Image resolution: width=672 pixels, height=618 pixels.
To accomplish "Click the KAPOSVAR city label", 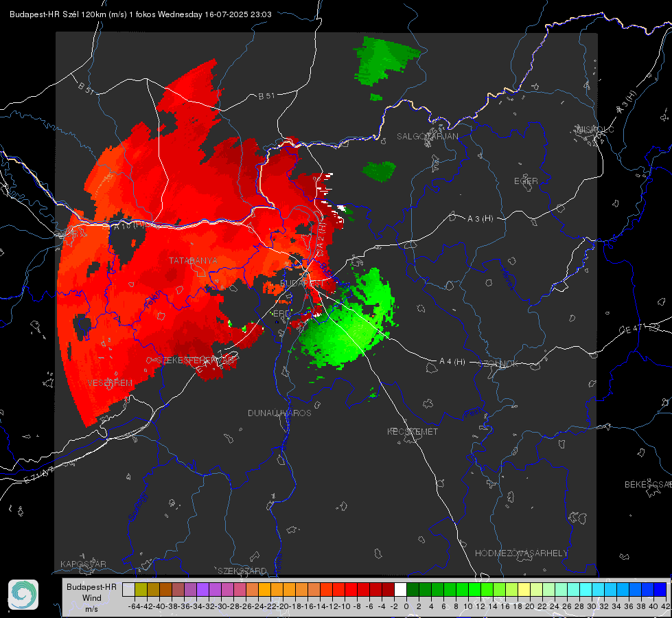I will coord(83,564).
